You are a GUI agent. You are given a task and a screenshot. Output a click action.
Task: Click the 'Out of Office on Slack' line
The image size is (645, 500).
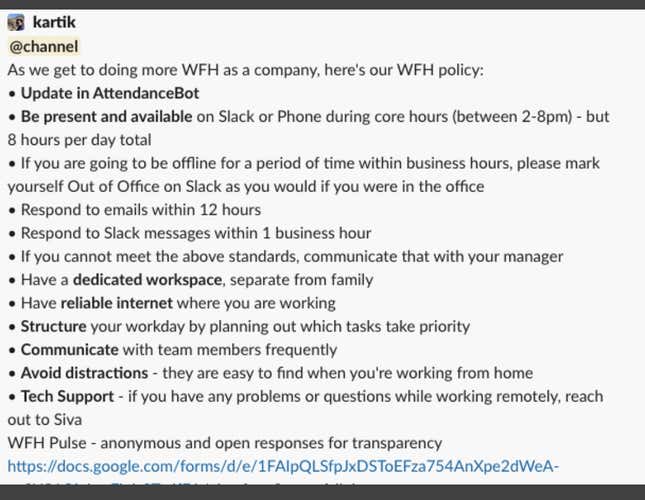(246, 187)
